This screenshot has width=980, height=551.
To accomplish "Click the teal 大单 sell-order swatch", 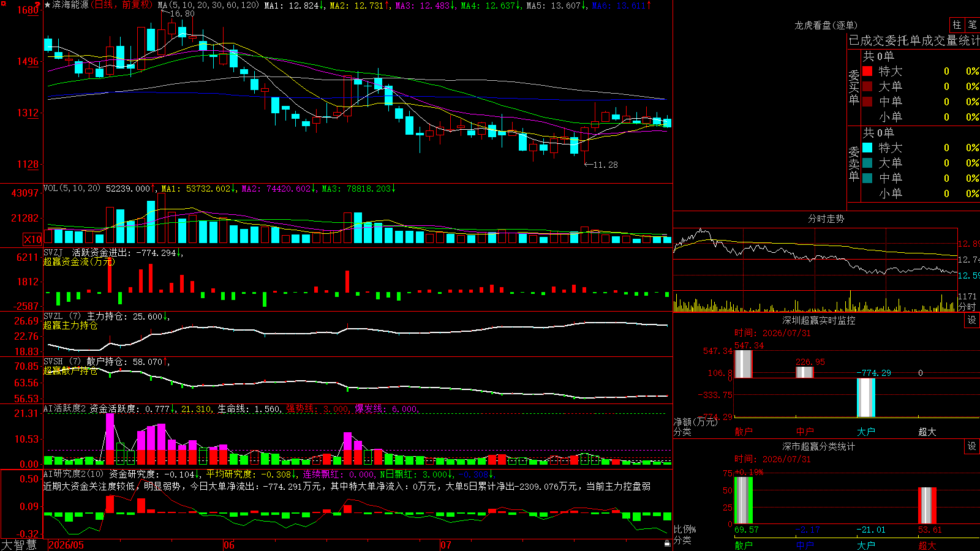I will tap(867, 163).
